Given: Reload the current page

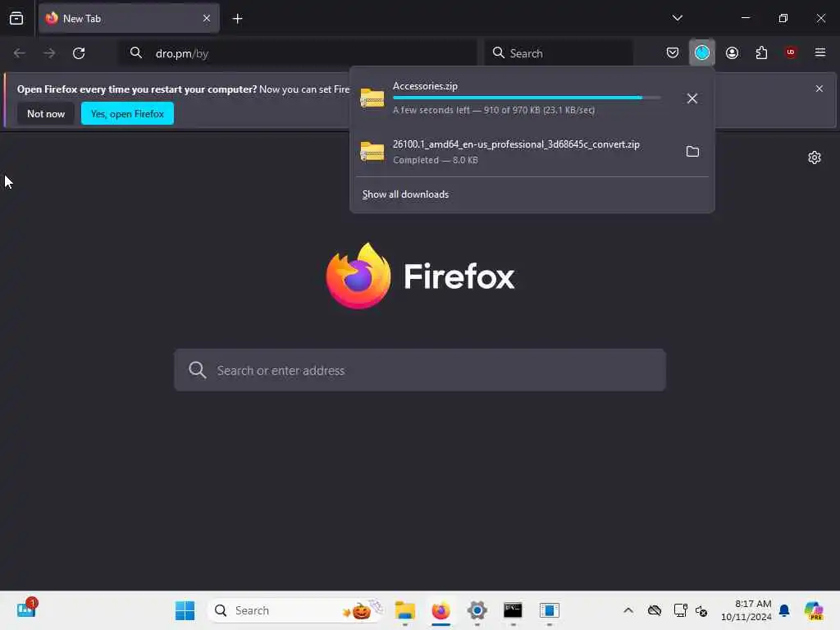Looking at the screenshot, I should (x=79, y=53).
